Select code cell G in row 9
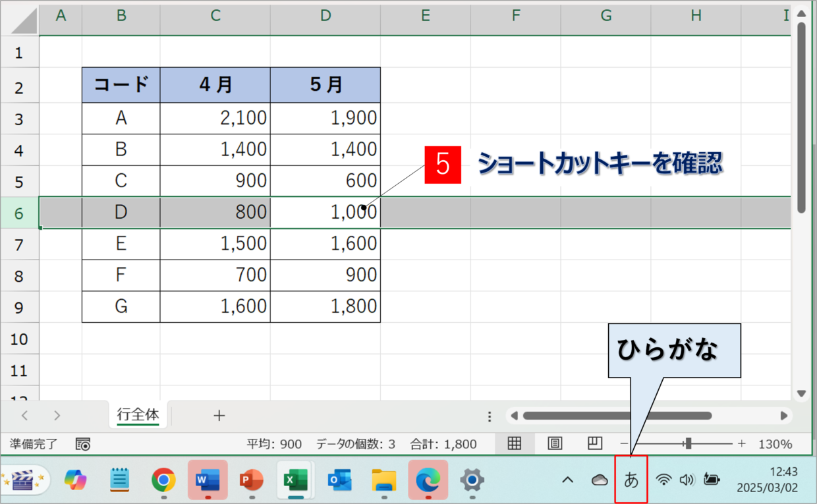 (121, 306)
